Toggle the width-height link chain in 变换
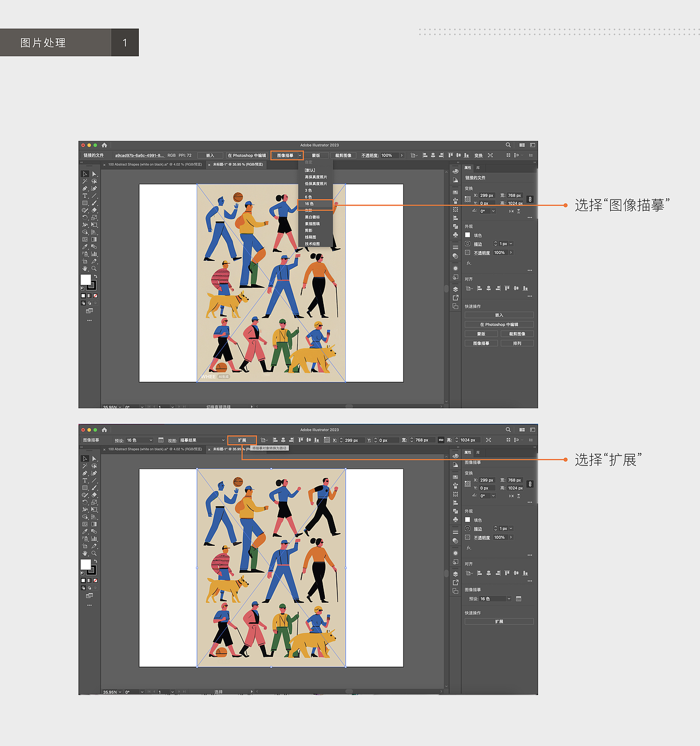The width and height of the screenshot is (700, 746). coord(530,199)
